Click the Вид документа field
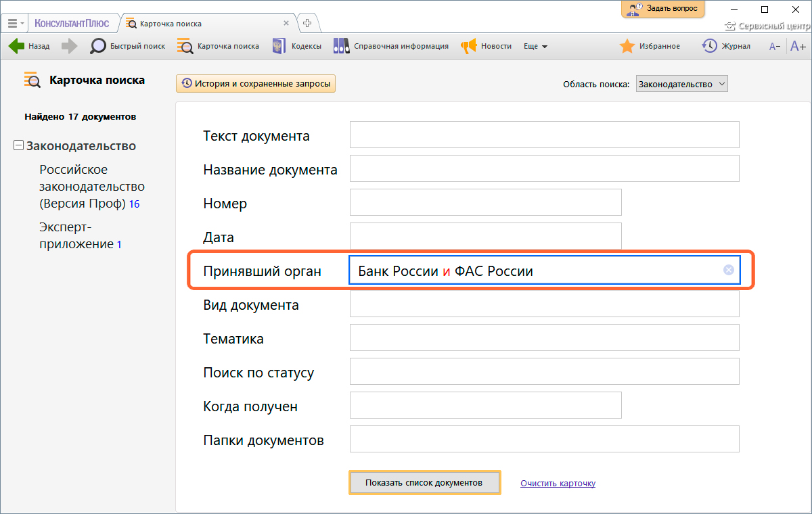812x514 pixels. pyautogui.click(x=544, y=304)
